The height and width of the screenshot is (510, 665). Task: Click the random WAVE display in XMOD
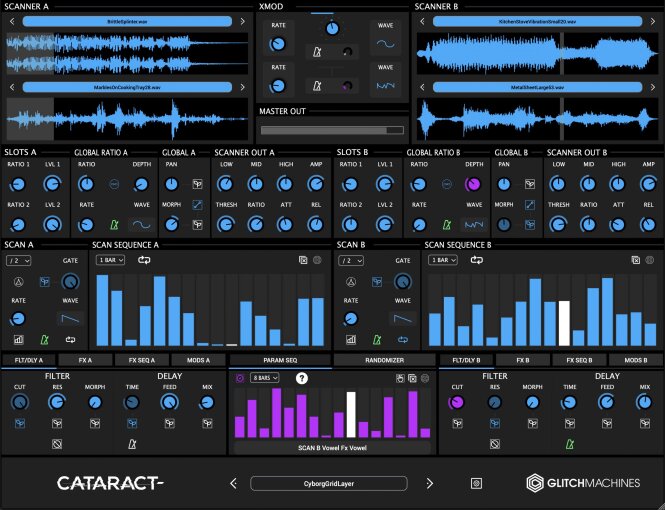tap(386, 86)
